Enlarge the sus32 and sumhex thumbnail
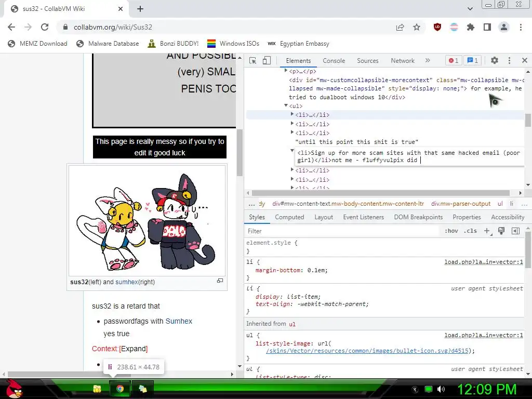The image size is (532, 399). tap(220, 281)
